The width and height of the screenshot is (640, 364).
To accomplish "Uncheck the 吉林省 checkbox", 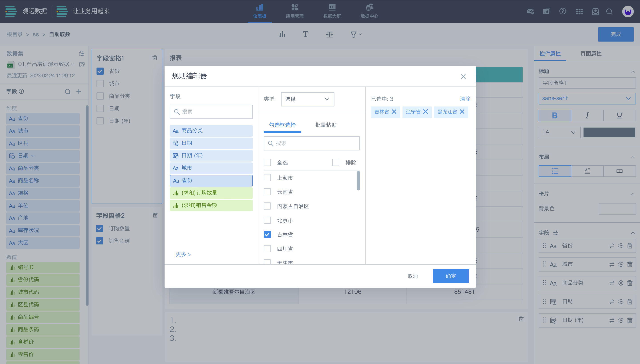I will pyautogui.click(x=267, y=234).
